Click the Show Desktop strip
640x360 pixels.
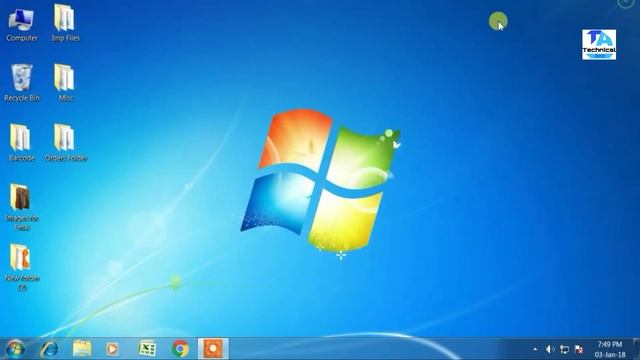tap(636, 349)
